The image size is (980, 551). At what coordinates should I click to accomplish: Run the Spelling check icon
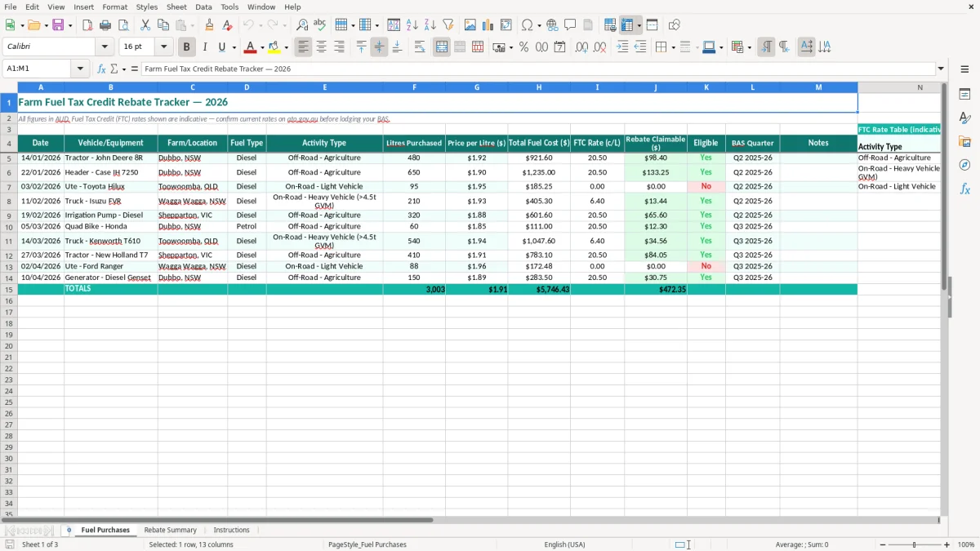click(320, 25)
